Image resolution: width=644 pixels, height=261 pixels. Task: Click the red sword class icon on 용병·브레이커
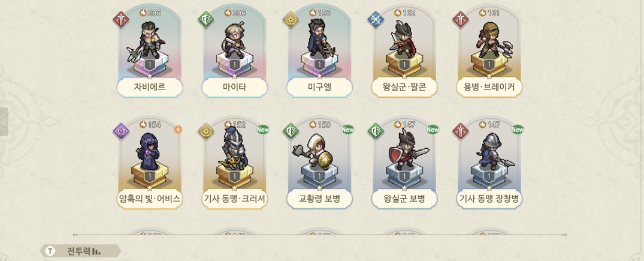(x=461, y=20)
